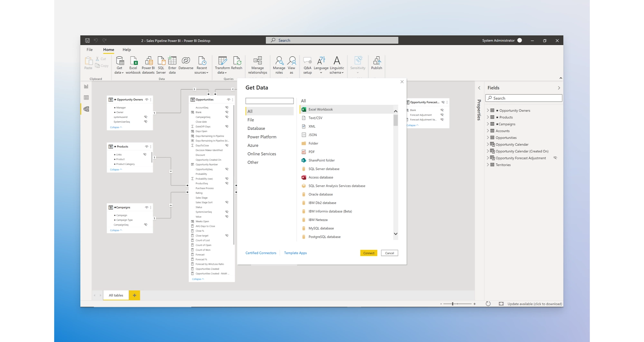Image resolution: width=644 pixels, height=342 pixels.
Task: Select the Home ribbon tab
Action: coord(109,50)
